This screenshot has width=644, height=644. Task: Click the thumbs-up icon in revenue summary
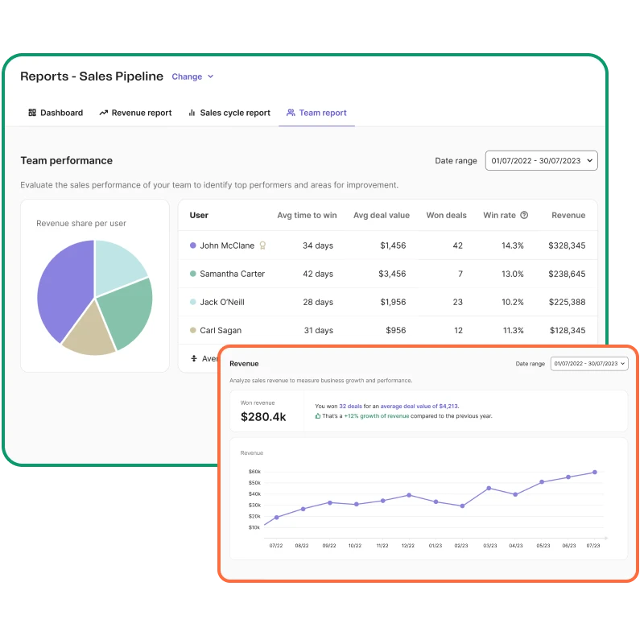pos(318,416)
